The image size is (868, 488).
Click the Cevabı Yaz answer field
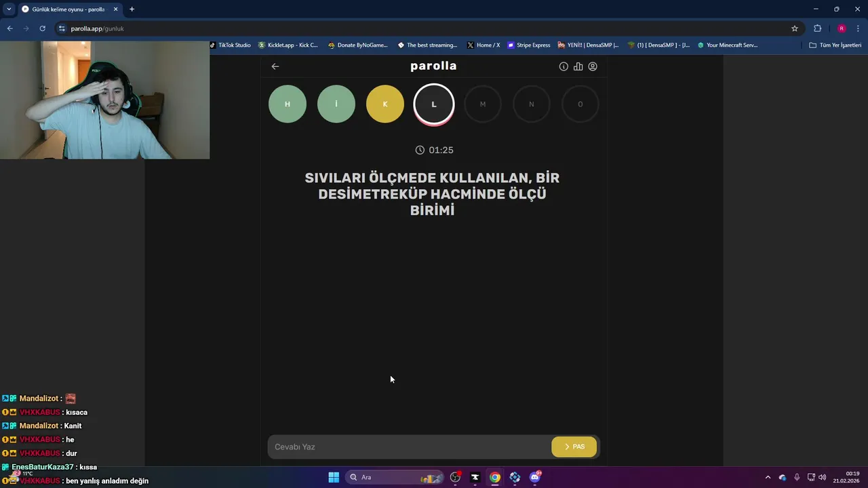tap(410, 447)
